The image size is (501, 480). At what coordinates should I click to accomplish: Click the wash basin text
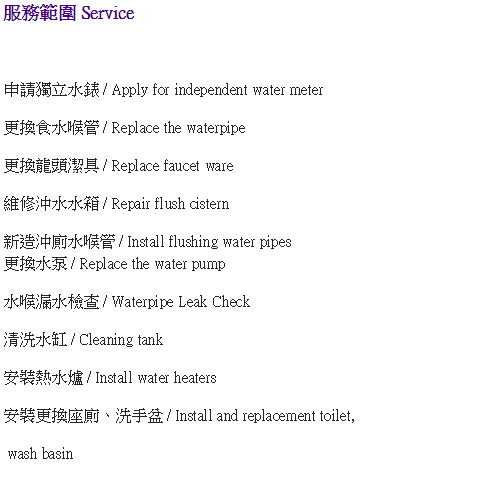[40, 454]
